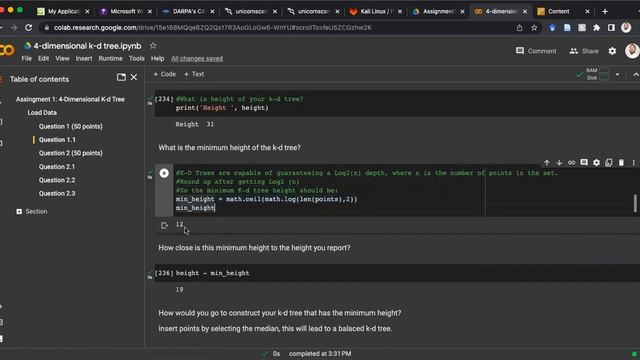Open table of contents in new pane
Screen dimensions: 640x360
tap(121, 77)
